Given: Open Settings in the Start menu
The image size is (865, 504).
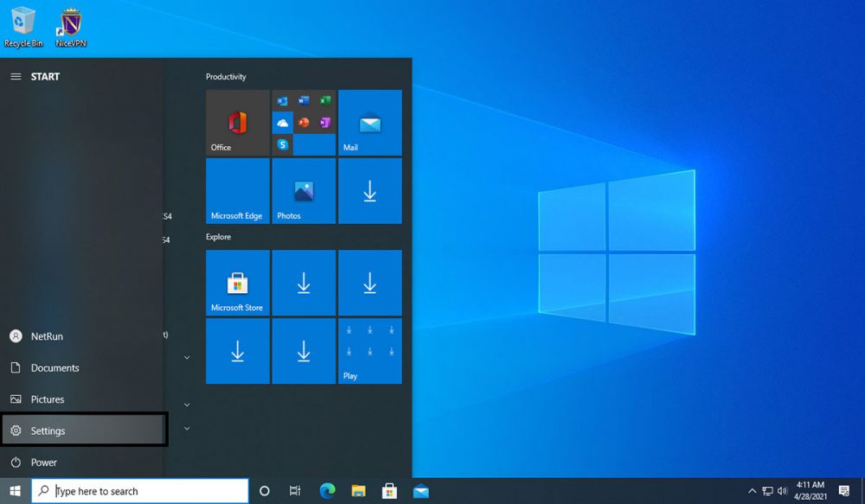Looking at the screenshot, I should click(x=84, y=431).
